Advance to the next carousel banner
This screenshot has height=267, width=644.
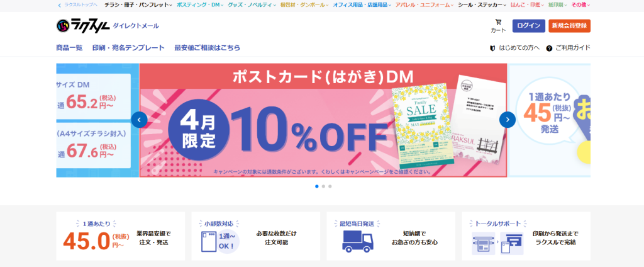click(x=508, y=120)
